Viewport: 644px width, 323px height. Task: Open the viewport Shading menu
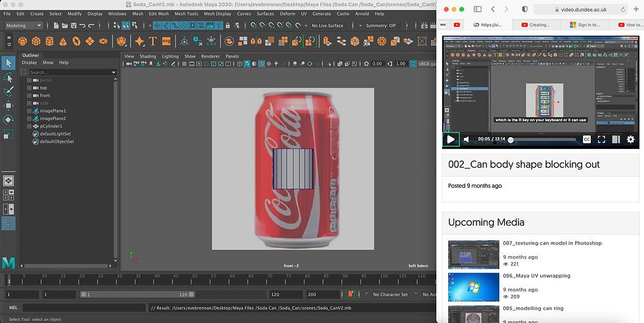click(147, 56)
